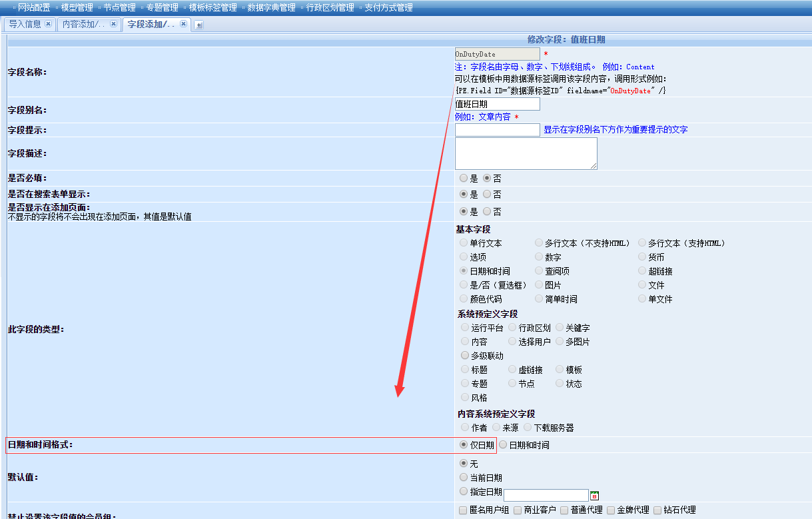This screenshot has width=812, height=519.
Task: Enable the 金牌代理 checkbox
Action: click(611, 510)
